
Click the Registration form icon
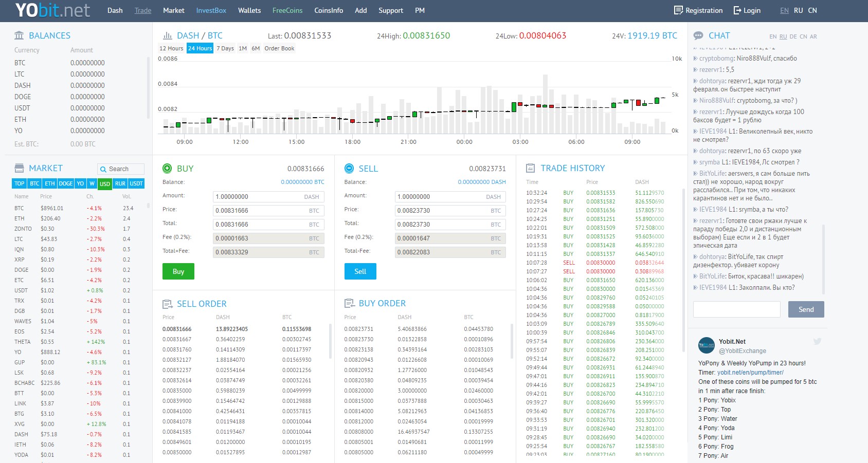678,10
